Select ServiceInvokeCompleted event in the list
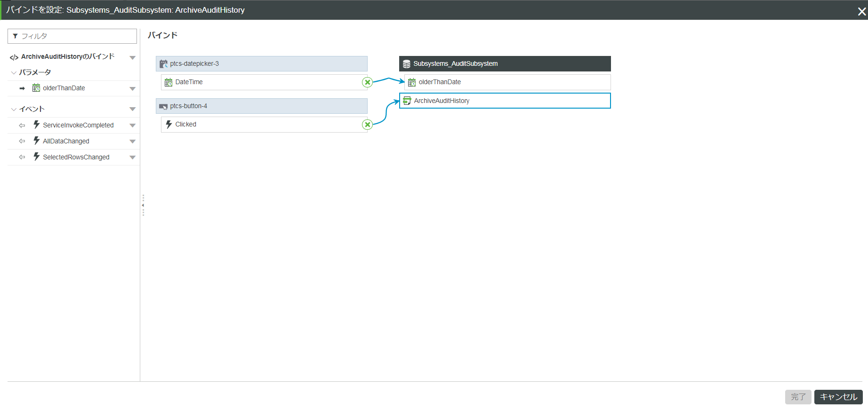The height and width of the screenshot is (410, 868). click(x=73, y=126)
